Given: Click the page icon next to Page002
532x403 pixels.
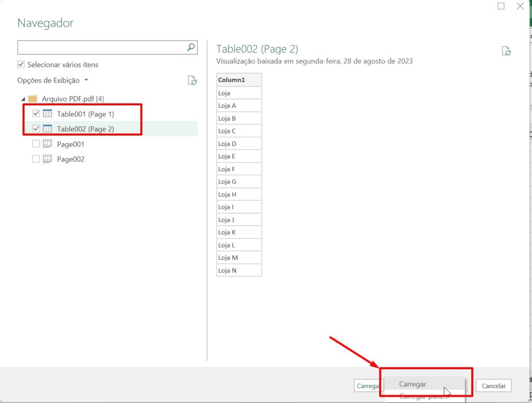Looking at the screenshot, I should point(48,159).
